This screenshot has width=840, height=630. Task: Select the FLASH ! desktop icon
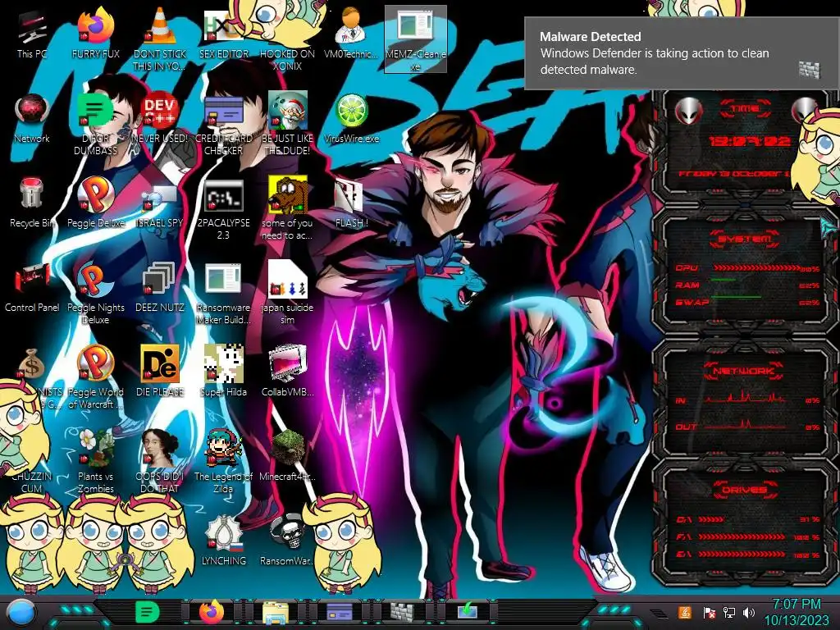pyautogui.click(x=351, y=203)
